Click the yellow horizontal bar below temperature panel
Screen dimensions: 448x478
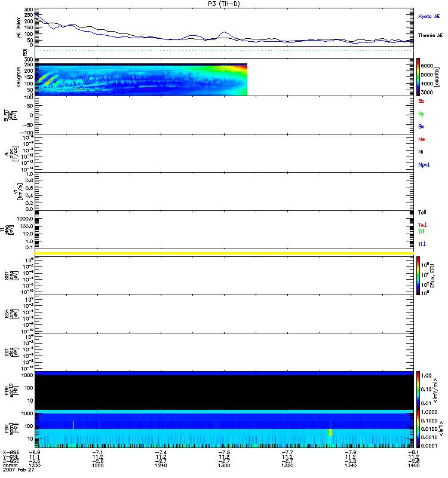225,253
